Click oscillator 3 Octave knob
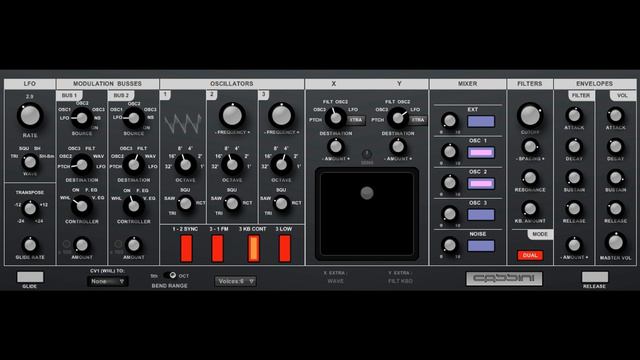 (x=281, y=164)
